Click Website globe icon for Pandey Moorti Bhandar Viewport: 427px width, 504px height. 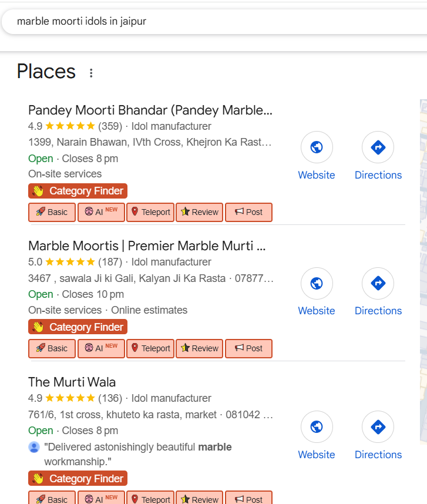(317, 147)
